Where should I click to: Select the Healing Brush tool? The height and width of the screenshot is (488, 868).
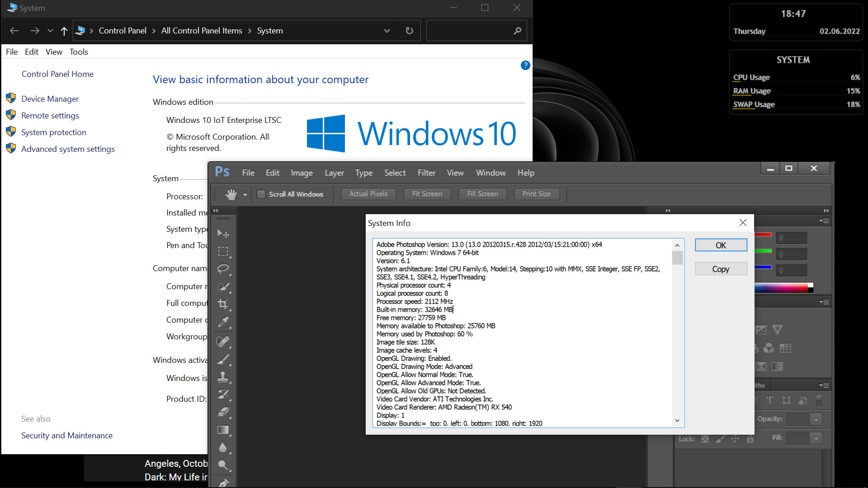223,341
